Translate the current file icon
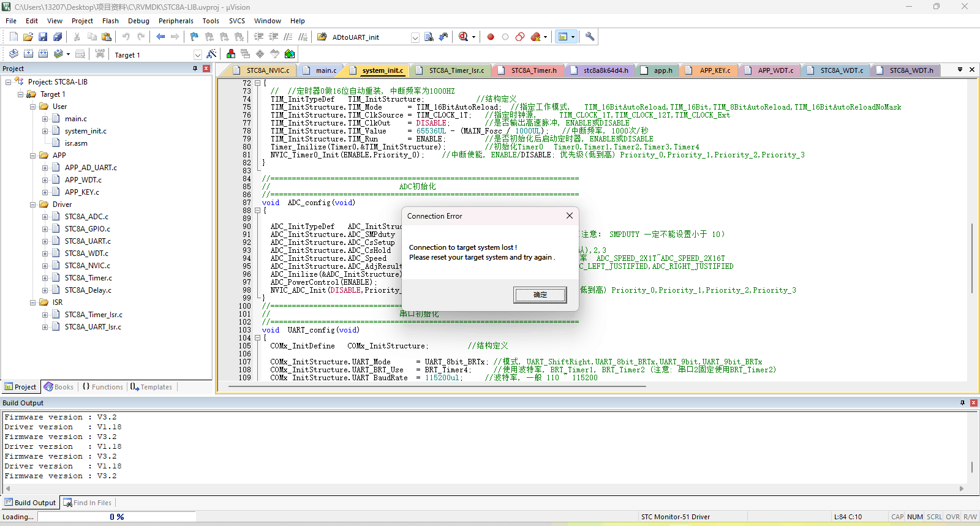 tap(13, 54)
